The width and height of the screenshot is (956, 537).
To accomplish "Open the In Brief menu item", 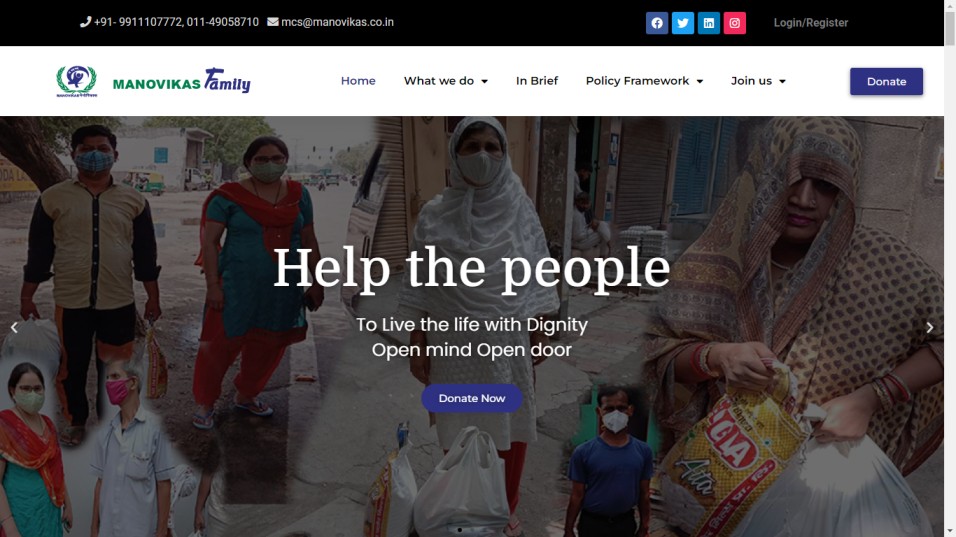I will point(537,81).
